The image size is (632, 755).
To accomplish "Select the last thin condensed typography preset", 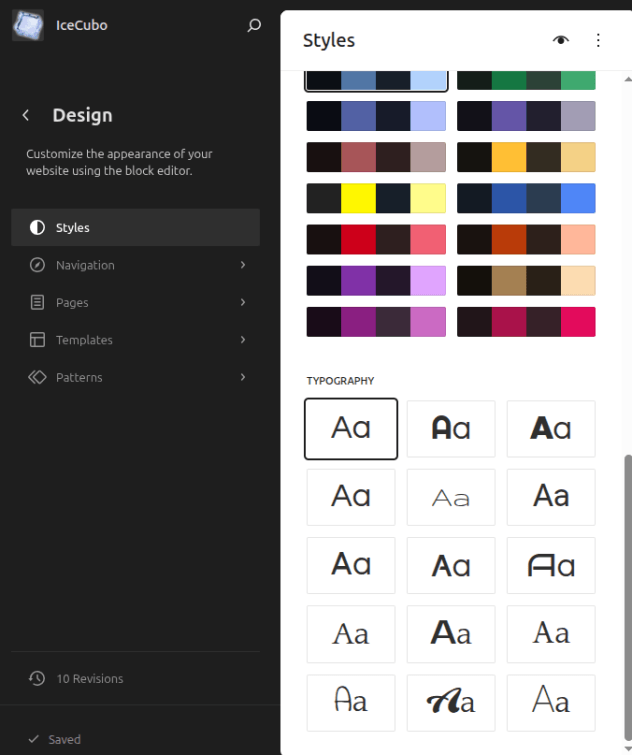I will point(551,703).
